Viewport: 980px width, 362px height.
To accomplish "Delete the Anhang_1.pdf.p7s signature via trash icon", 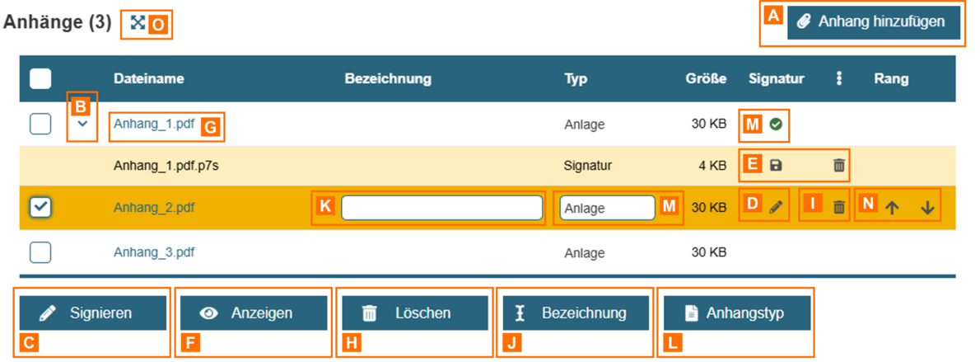I will (x=838, y=166).
